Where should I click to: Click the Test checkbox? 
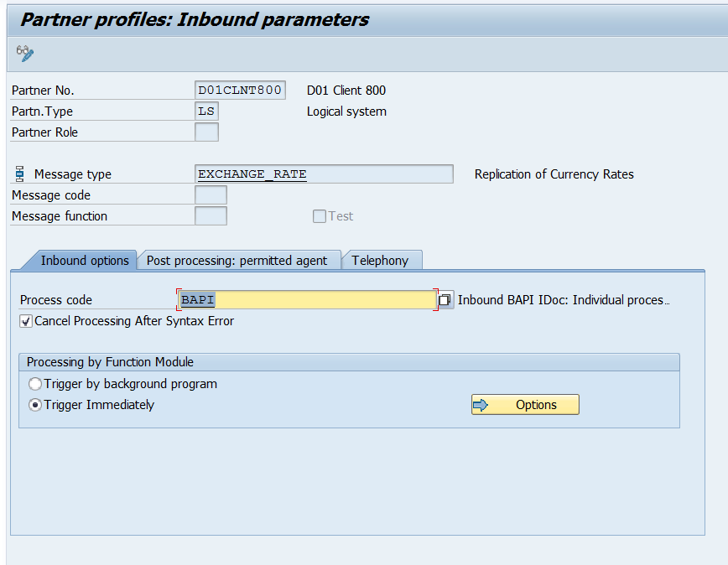(x=319, y=215)
